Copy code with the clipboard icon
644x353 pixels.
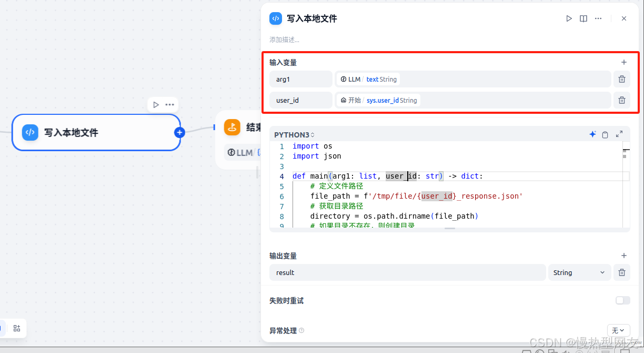(605, 134)
